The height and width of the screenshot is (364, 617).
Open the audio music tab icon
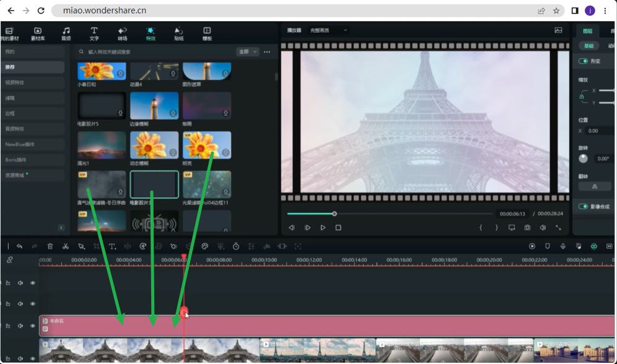coord(66,34)
